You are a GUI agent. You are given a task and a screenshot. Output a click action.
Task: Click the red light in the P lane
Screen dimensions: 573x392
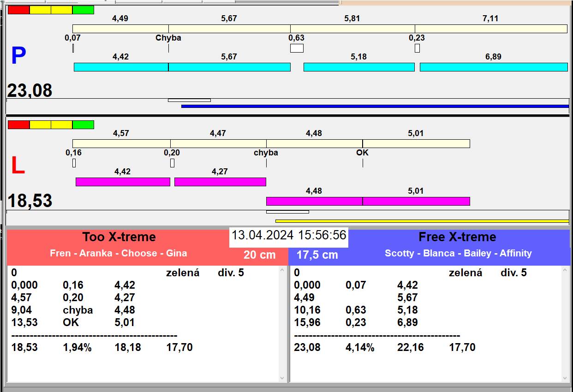pos(19,10)
